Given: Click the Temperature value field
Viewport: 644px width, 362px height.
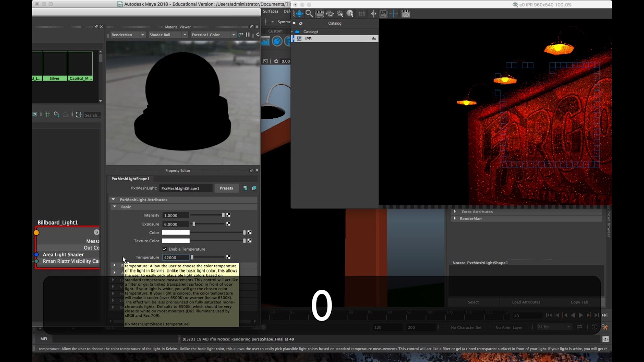Looking at the screenshot, I should pyautogui.click(x=176, y=257).
